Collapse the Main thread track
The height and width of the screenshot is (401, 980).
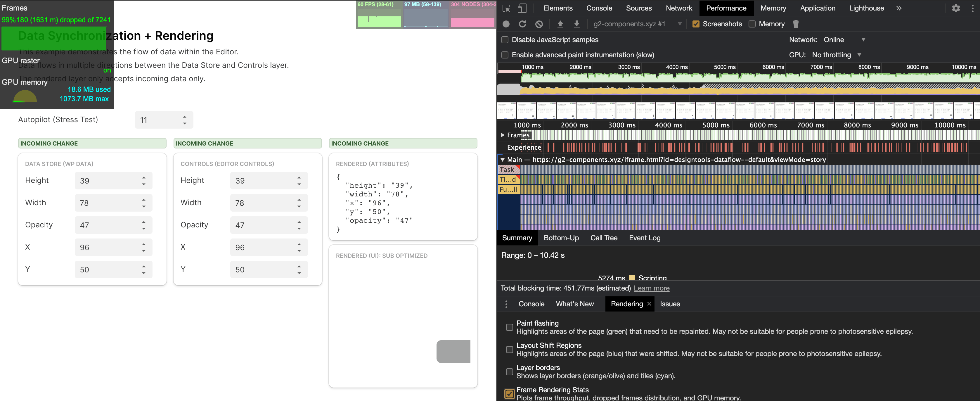(x=502, y=160)
